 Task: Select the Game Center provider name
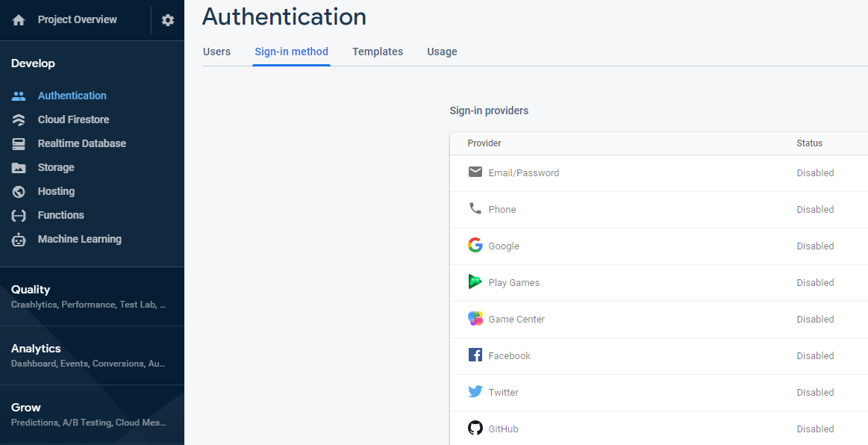click(516, 319)
